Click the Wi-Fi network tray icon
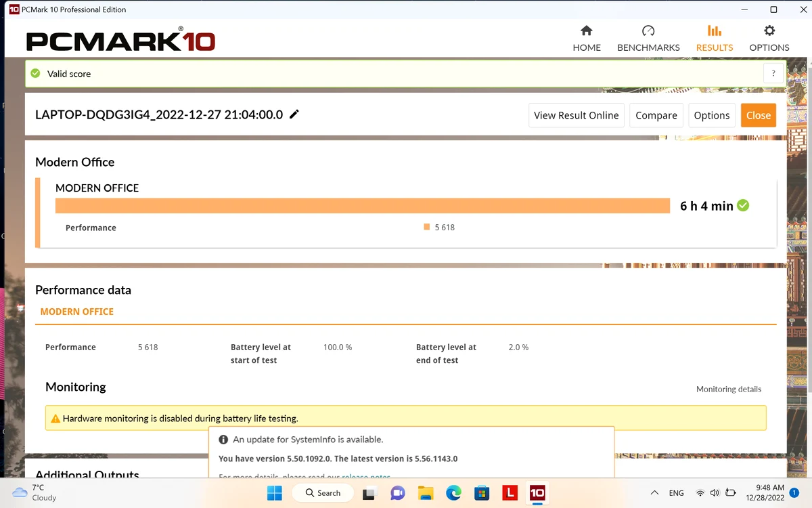This screenshot has width=812, height=508. pyautogui.click(x=700, y=493)
